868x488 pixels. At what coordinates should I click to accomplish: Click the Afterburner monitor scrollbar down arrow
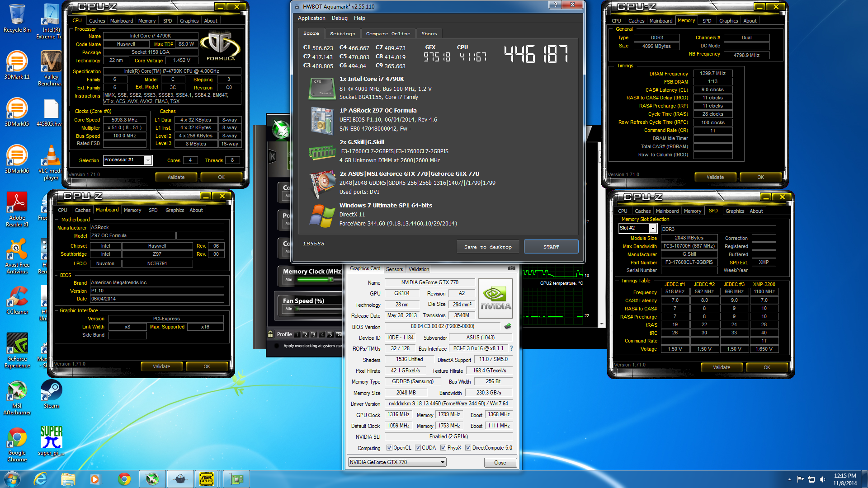(x=601, y=324)
